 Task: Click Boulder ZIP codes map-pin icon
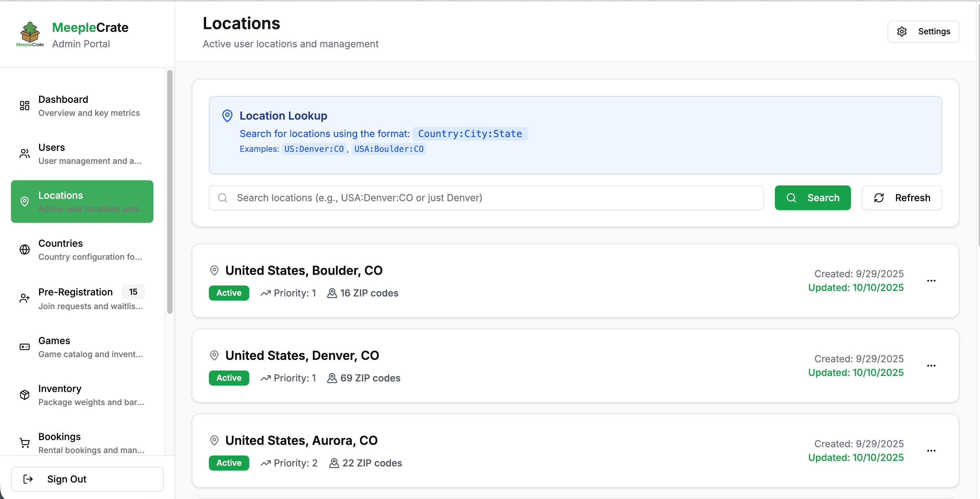332,293
